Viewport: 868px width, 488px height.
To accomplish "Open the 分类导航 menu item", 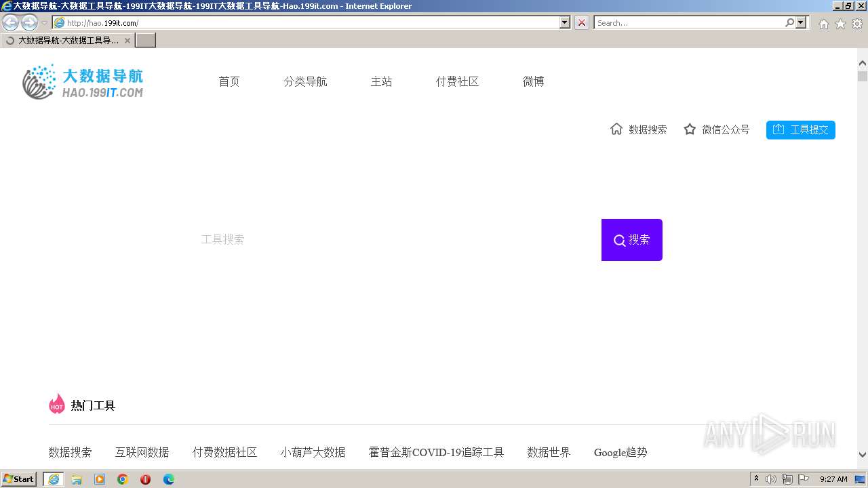I will 305,81.
